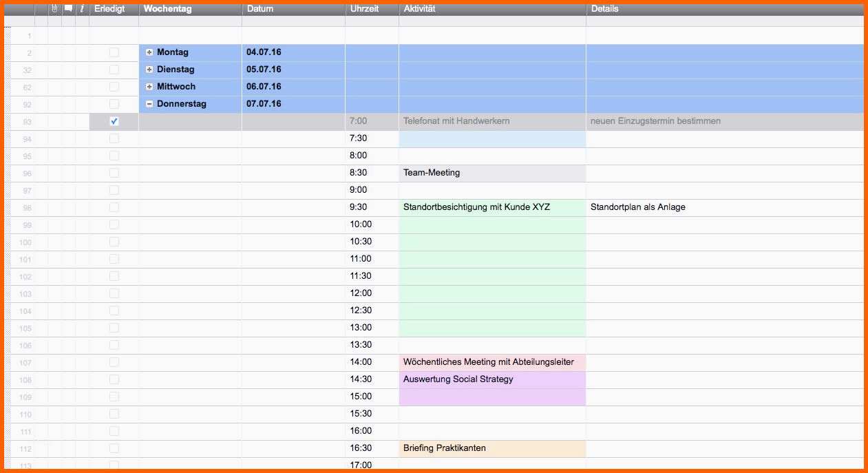Viewport: 868px width, 473px height.
Task: Uncheck Erledigt for the 7:00 Telefonat row
Action: pos(114,121)
